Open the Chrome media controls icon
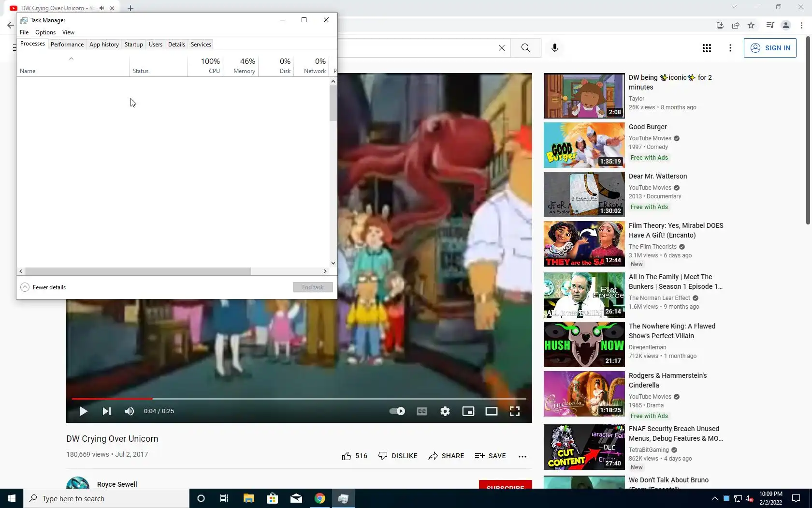 tap(770, 25)
